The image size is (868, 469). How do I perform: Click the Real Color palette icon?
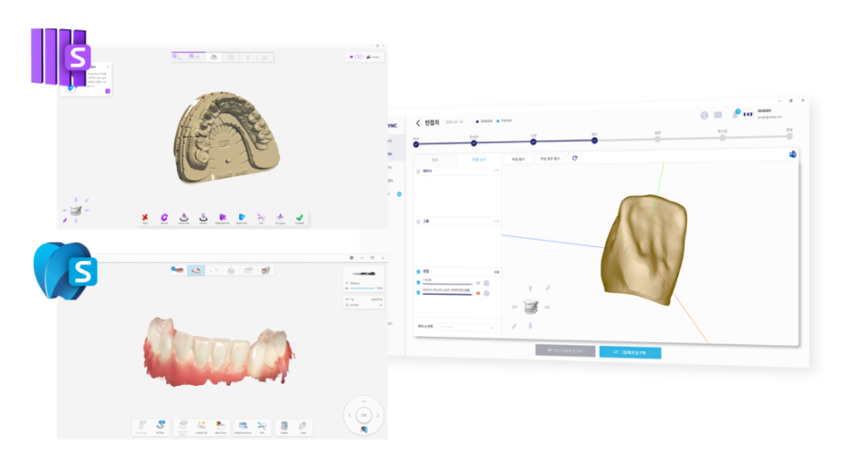click(x=220, y=425)
